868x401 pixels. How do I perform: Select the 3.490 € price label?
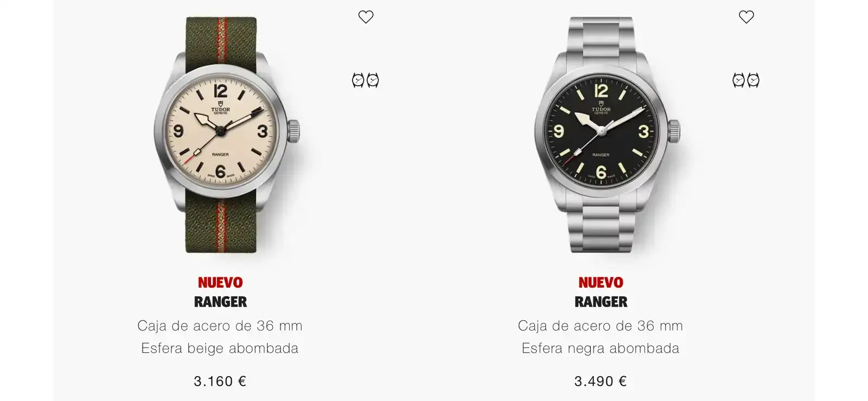[x=601, y=381]
